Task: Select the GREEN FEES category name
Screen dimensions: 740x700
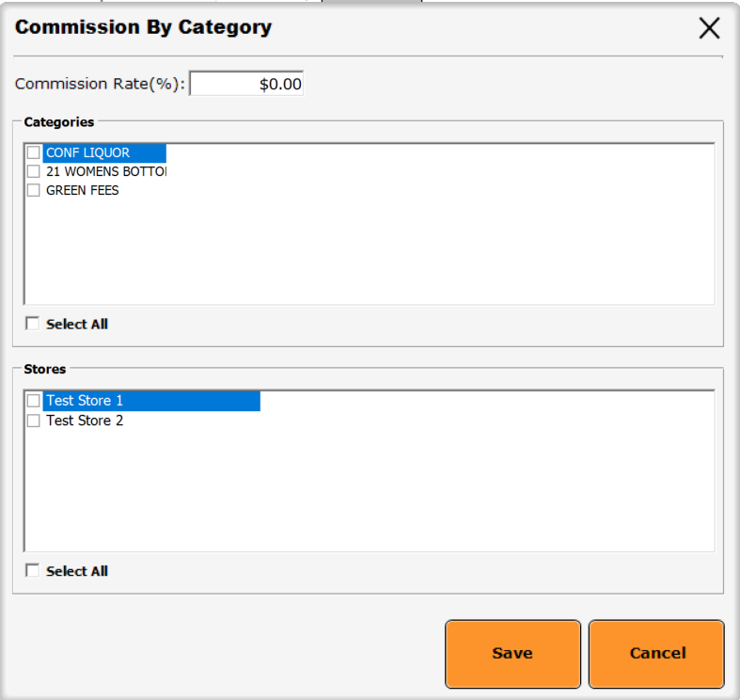Action: coord(83,190)
